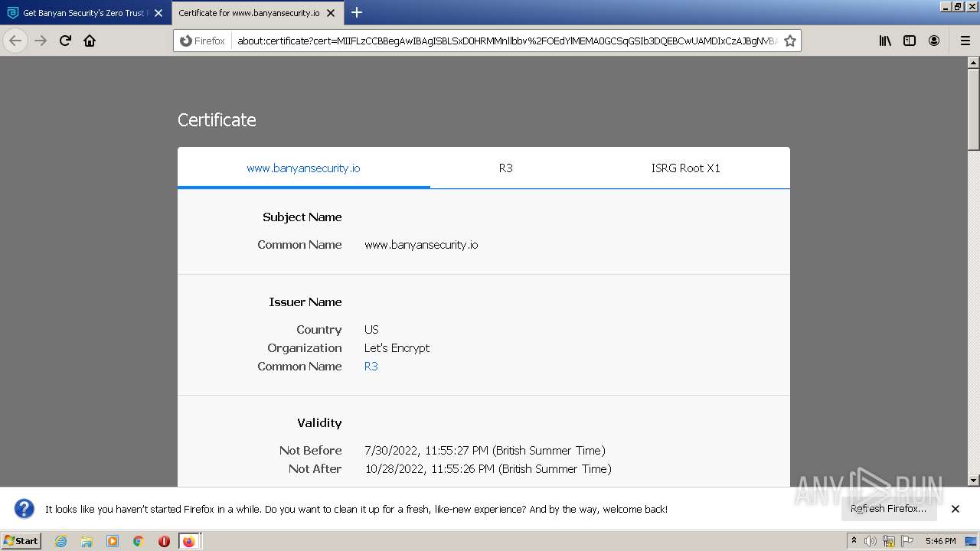The height and width of the screenshot is (551, 980).
Task: Click the Subject Name section heading
Action: tap(302, 217)
